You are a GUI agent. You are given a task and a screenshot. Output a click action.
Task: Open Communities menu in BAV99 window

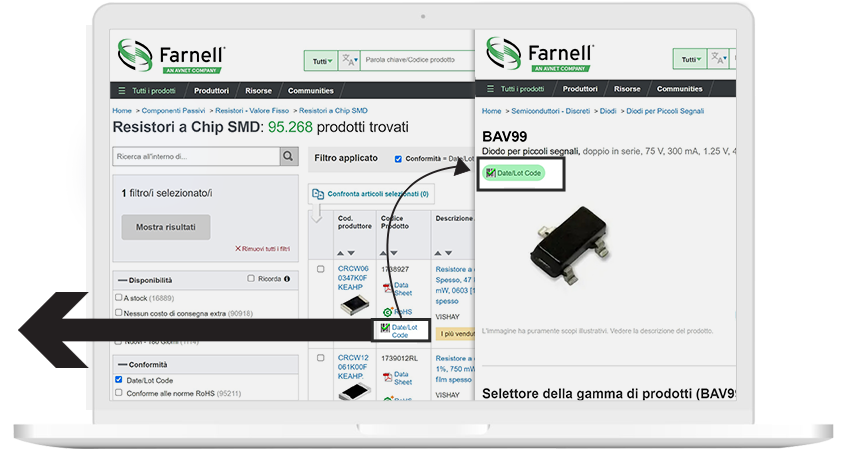tap(680, 89)
